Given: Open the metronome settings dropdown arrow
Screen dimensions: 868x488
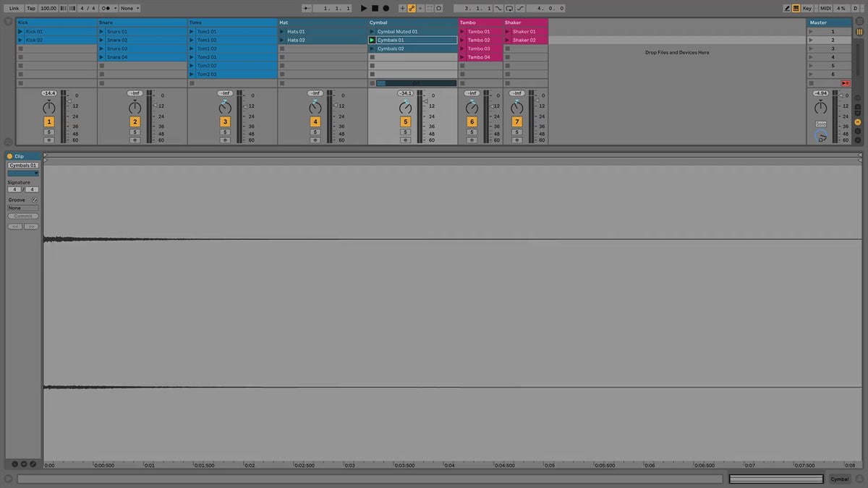Looking at the screenshot, I should [114, 8].
